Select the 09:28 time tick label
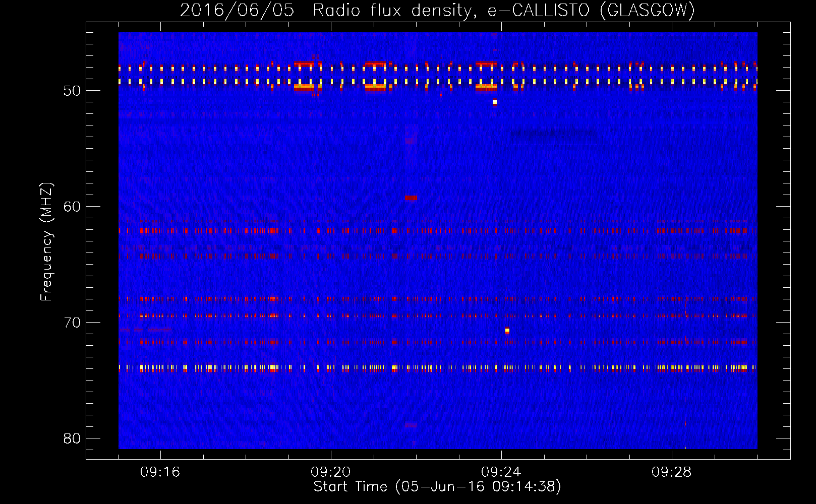This screenshot has width=816, height=504. [x=671, y=472]
